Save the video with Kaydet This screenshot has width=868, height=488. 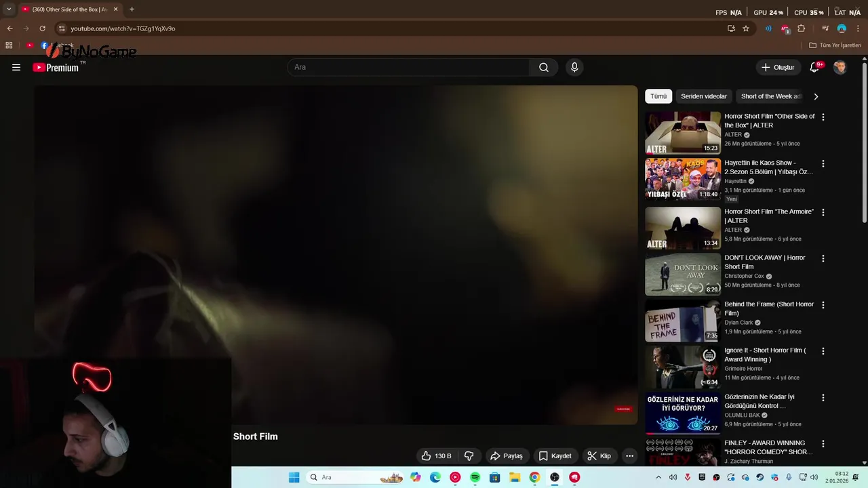click(x=555, y=456)
